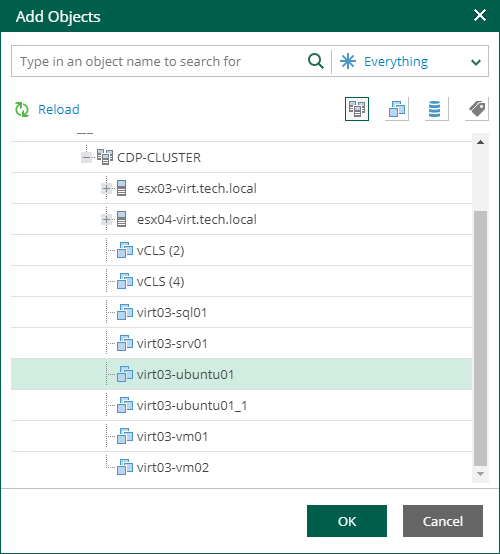Switch to Datastores and VMs view

coord(436,109)
